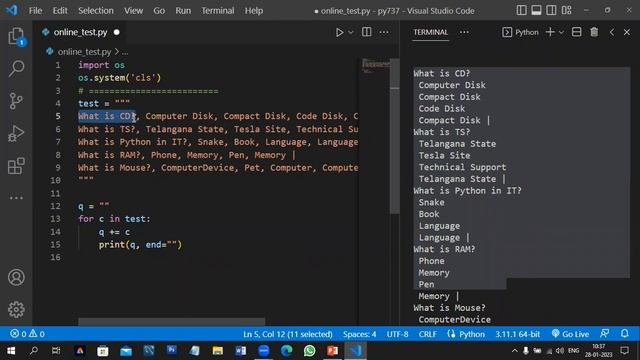Click the panel chevron left arrow
Viewport: 640px width, 360px height.
(x=611, y=32)
